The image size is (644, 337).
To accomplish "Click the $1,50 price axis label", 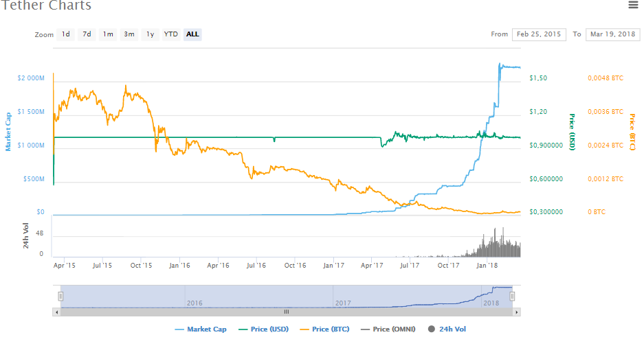I will 538,78.
